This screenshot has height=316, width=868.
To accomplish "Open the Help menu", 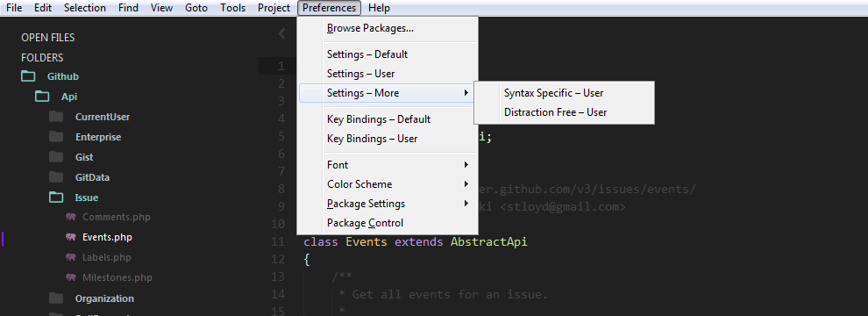I will click(379, 8).
